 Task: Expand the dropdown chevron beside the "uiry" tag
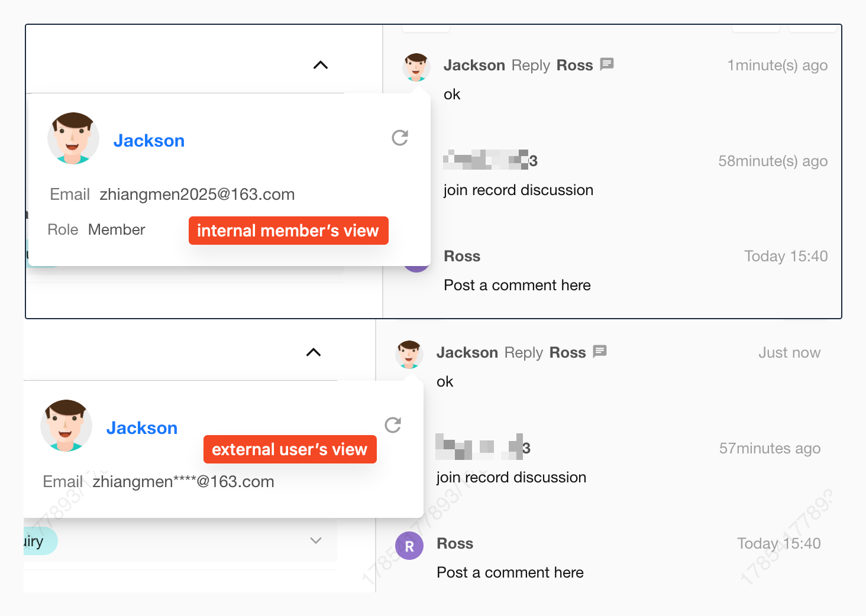coord(316,540)
